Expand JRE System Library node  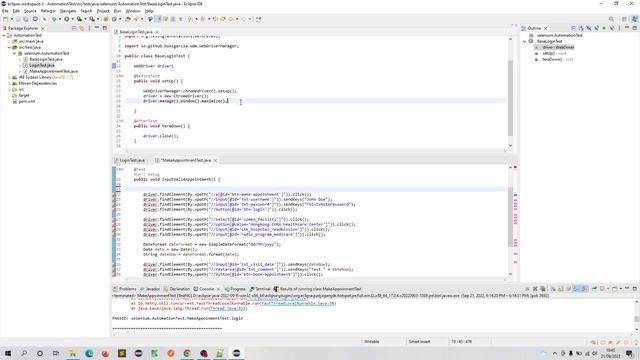[9, 77]
